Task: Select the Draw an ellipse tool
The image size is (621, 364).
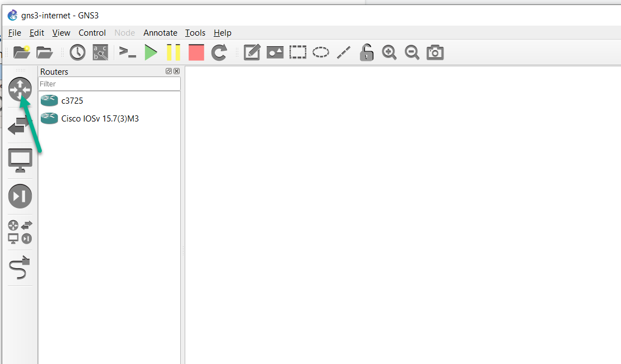Action: (321, 52)
